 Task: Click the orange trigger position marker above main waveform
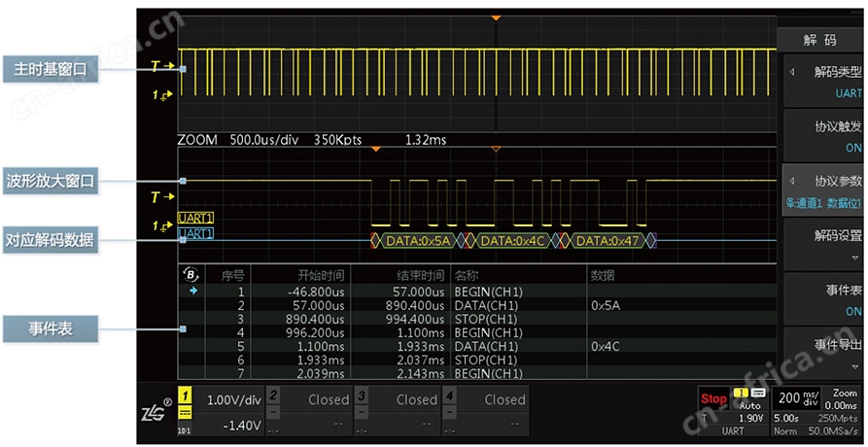[x=496, y=18]
